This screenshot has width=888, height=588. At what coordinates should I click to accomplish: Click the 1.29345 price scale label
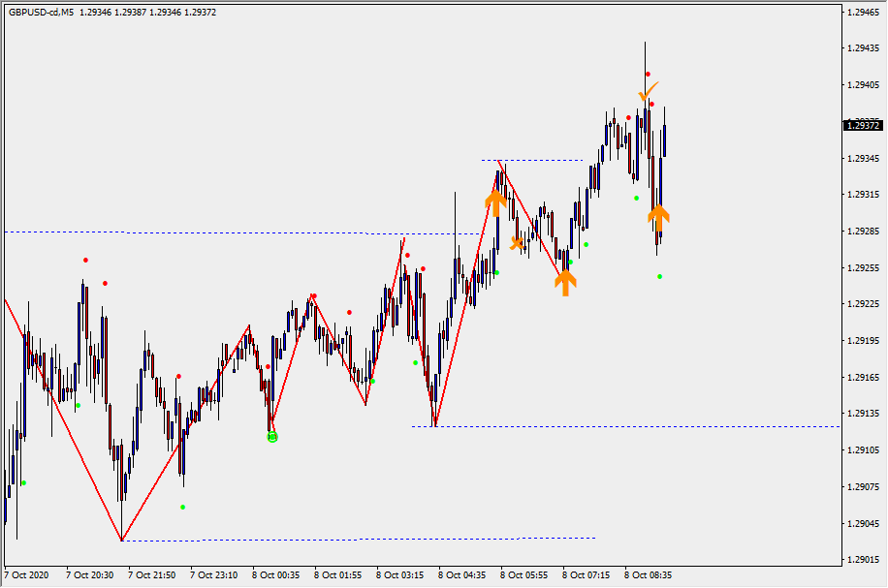pos(863,158)
